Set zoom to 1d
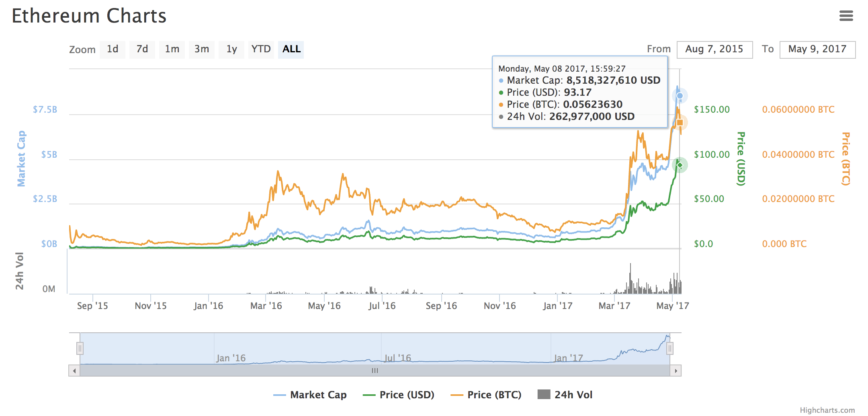The height and width of the screenshot is (416, 868). 113,49
